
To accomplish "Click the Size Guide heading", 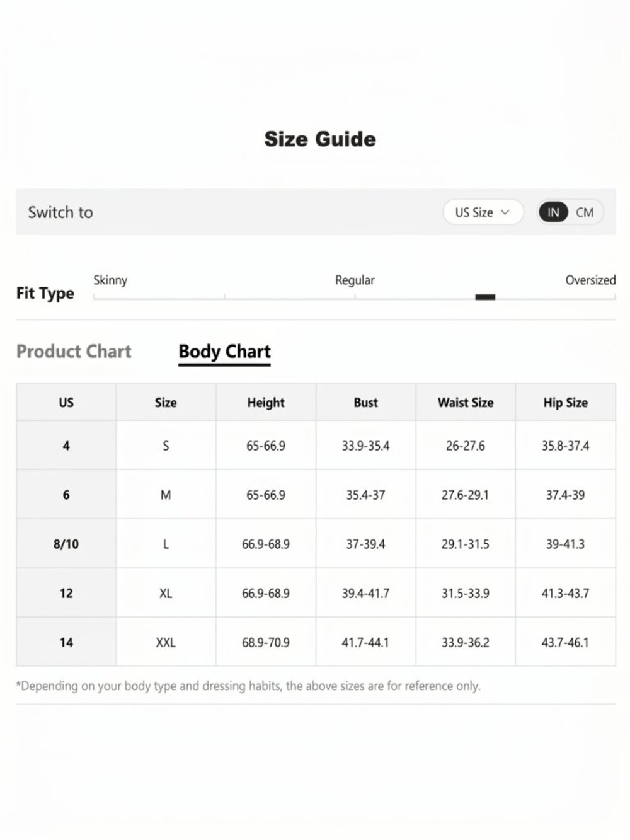I will (320, 139).
